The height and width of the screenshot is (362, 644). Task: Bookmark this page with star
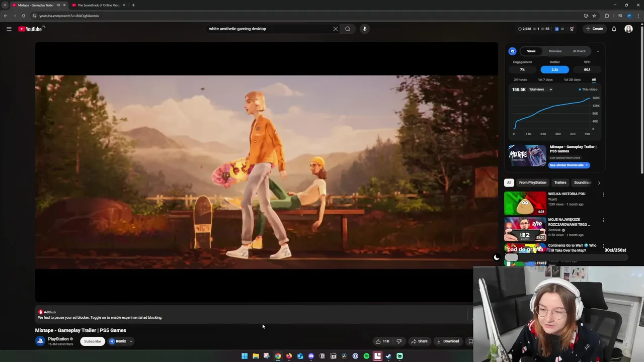tap(594, 16)
